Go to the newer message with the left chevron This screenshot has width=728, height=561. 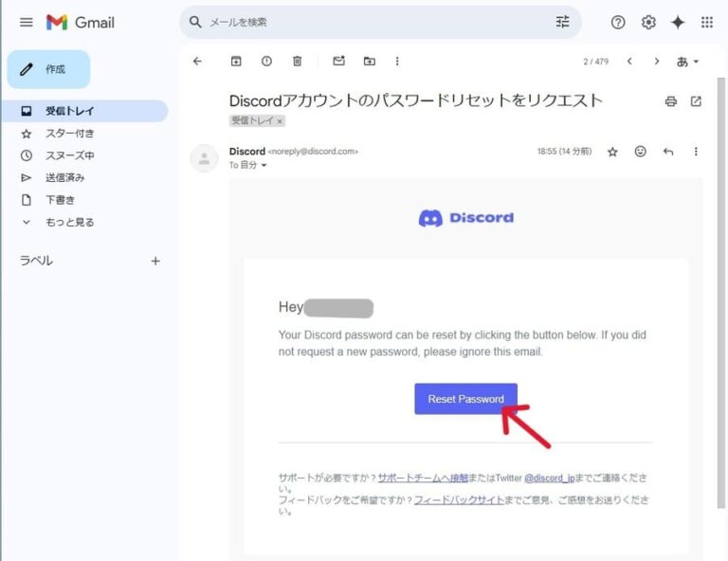click(x=629, y=62)
